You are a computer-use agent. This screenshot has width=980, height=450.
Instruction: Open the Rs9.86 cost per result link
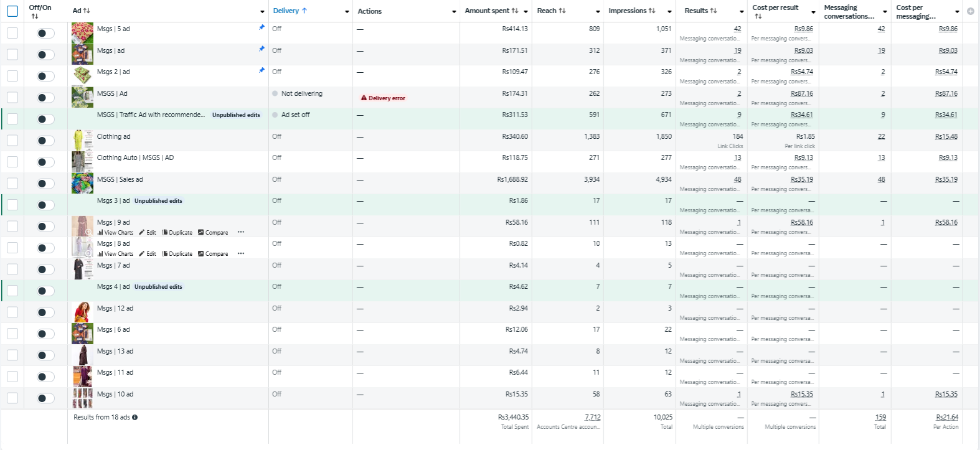pyautogui.click(x=803, y=29)
